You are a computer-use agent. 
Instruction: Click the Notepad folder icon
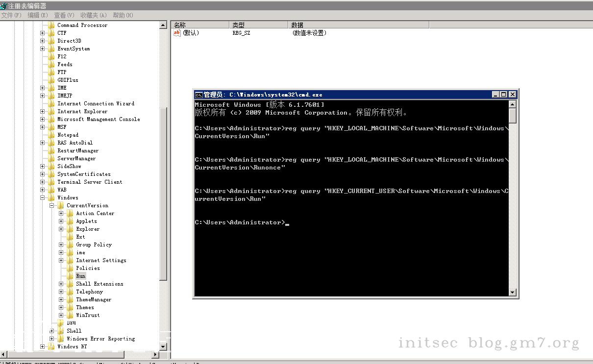click(51, 135)
